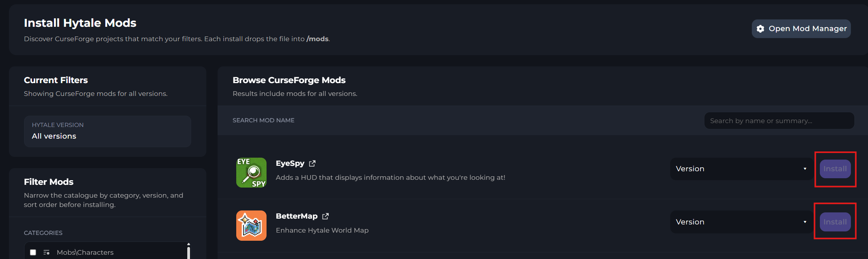Click the categories list scroll-up arrow
The width and height of the screenshot is (868, 259).
(x=188, y=244)
